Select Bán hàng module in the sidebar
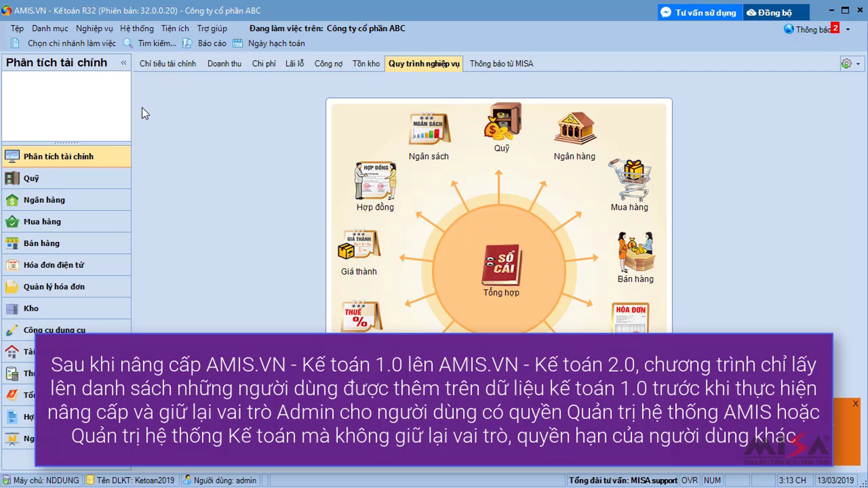868x488 pixels. [67, 243]
